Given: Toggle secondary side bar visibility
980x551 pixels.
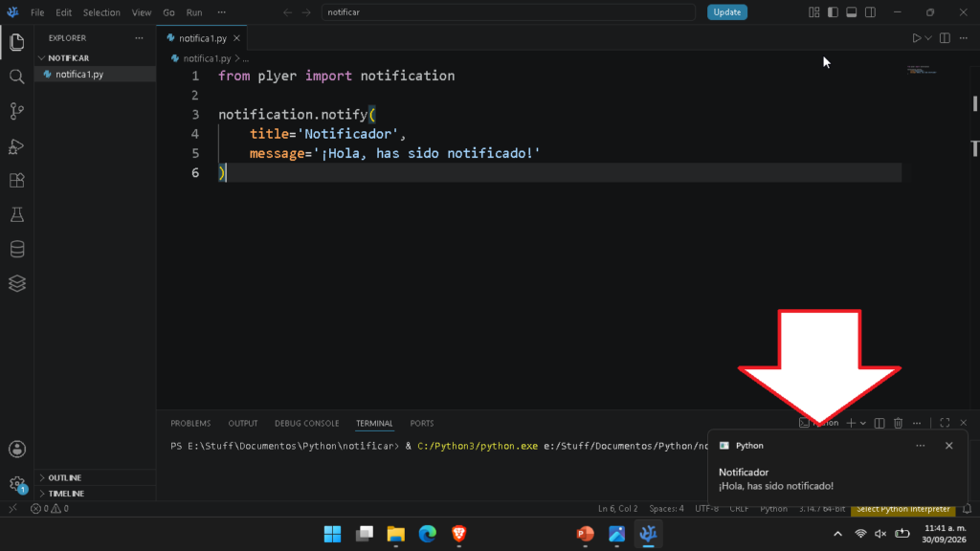Looking at the screenshot, I should 870,11.
